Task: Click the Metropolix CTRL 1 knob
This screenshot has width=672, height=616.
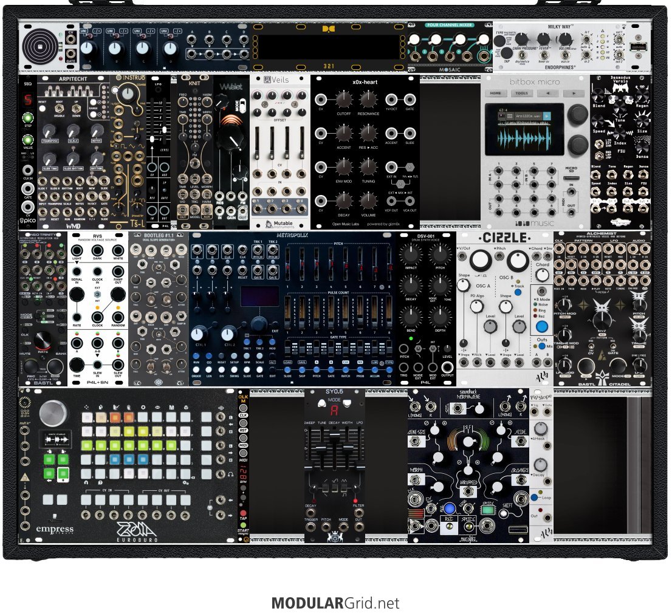Action: point(198,334)
